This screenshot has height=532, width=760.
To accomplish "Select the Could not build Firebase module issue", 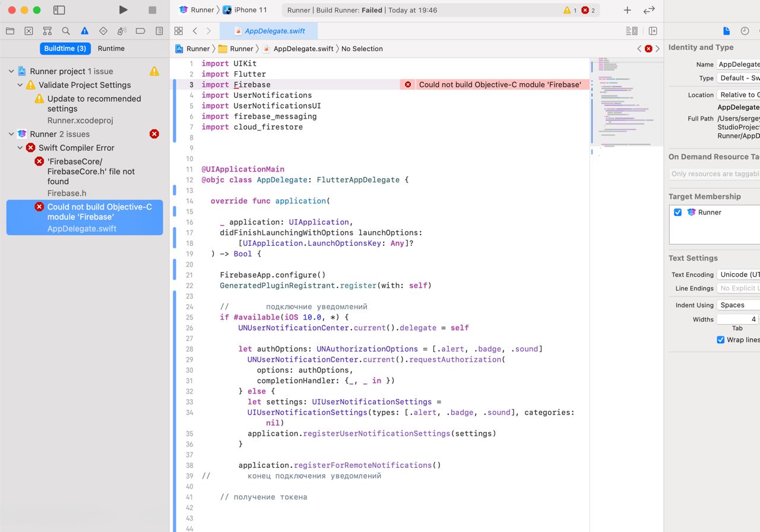I will (x=84, y=217).
